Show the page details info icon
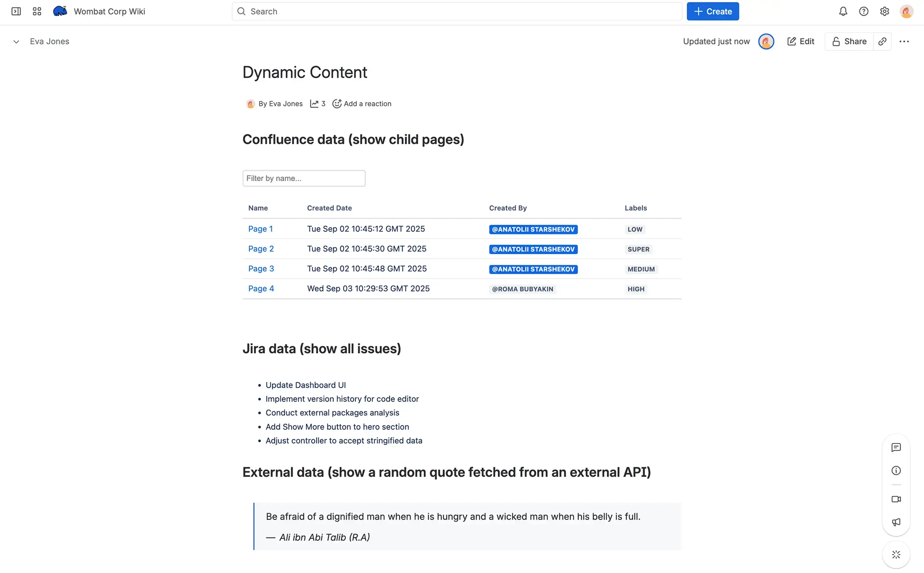 (x=896, y=470)
